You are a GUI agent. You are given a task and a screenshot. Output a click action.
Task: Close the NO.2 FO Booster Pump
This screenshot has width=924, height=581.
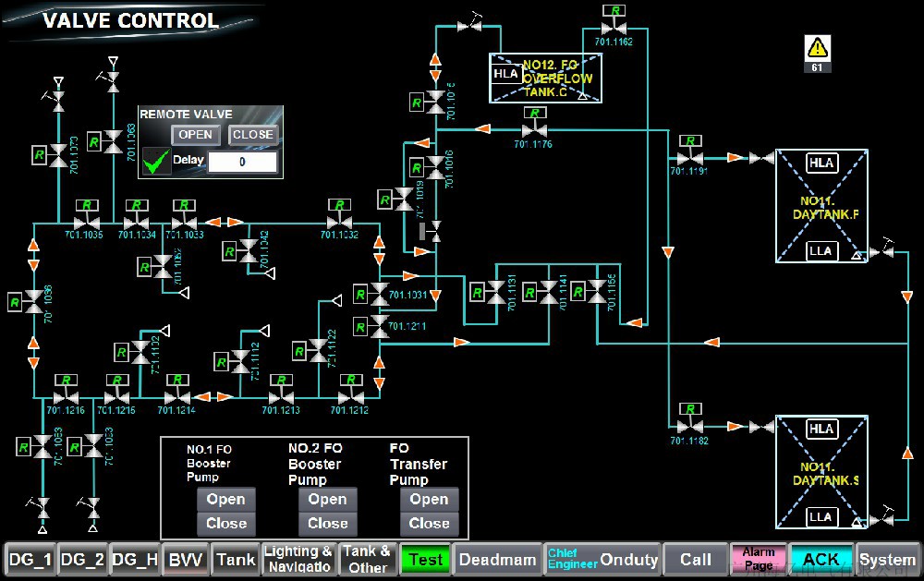[x=328, y=523]
